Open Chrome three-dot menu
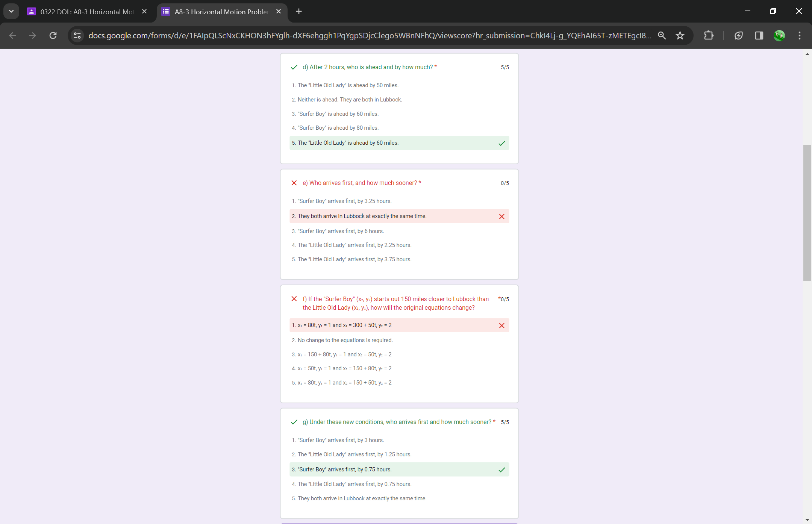The height and width of the screenshot is (524, 812). point(799,35)
